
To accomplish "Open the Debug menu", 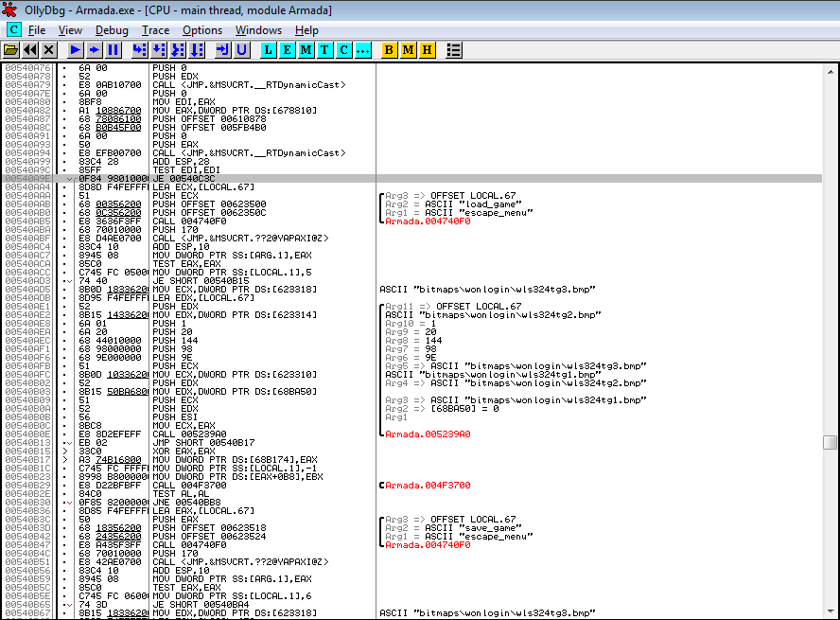I will [x=112, y=30].
